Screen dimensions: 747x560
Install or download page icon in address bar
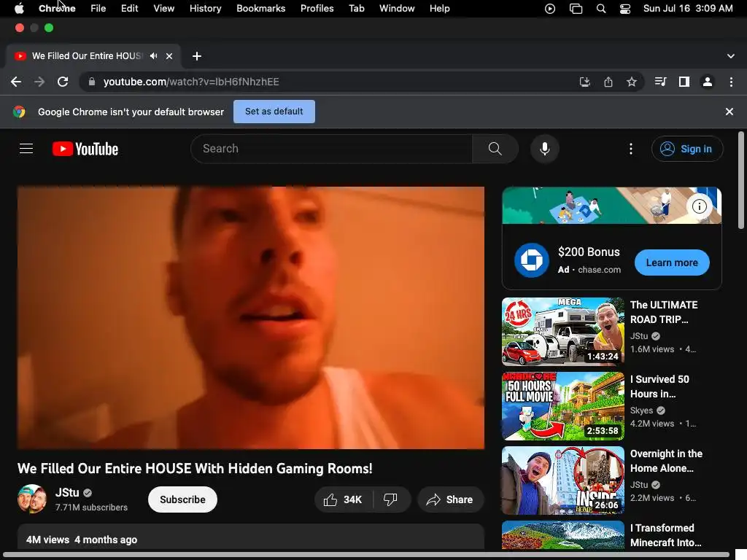[584, 82]
